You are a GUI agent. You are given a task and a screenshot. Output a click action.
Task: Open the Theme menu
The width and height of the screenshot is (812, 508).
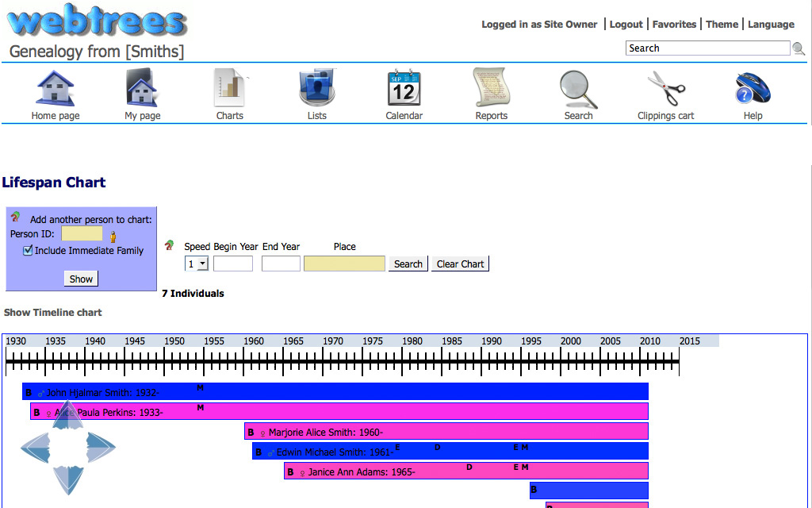point(722,25)
